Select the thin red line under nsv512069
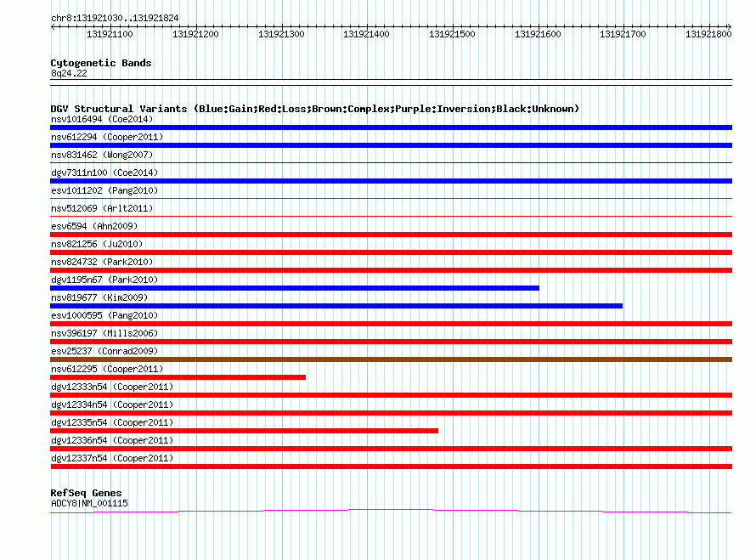756x560 pixels. coord(391,216)
